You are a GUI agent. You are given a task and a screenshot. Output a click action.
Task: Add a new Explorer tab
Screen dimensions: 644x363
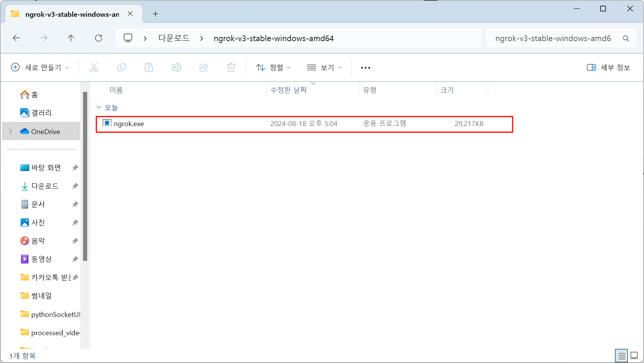(x=155, y=14)
